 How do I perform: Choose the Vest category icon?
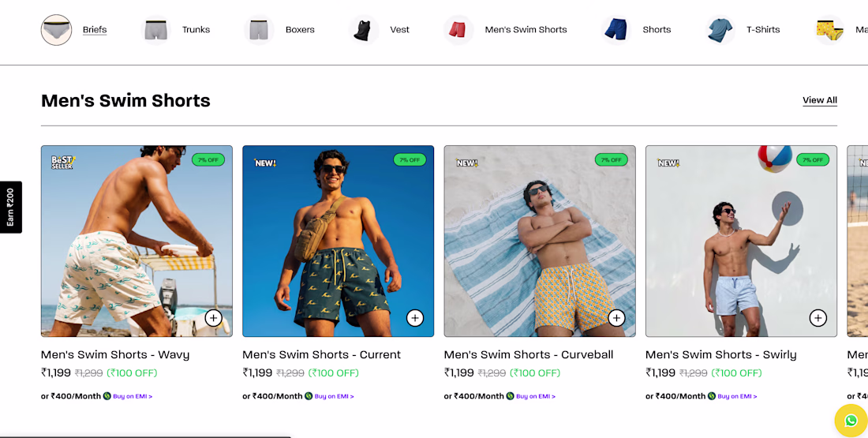(x=364, y=30)
